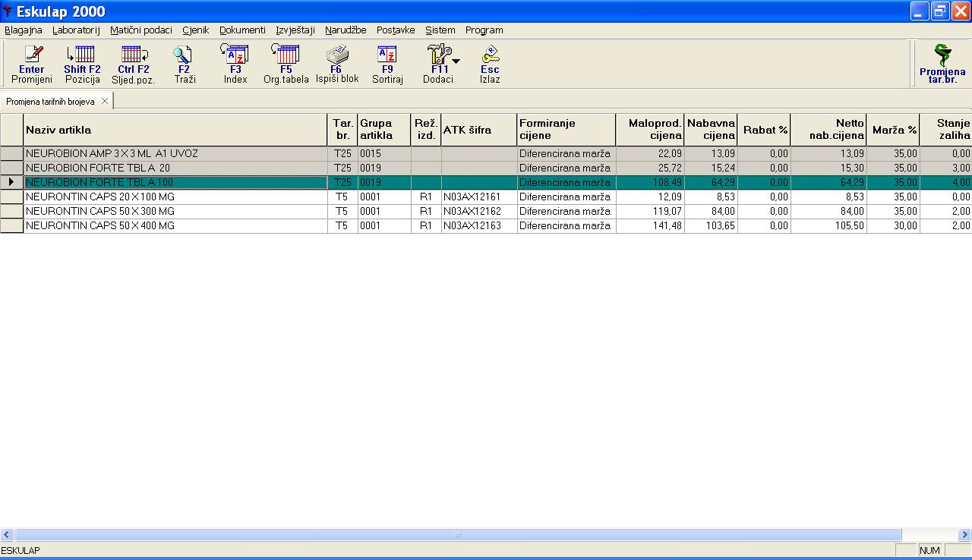Image resolution: width=972 pixels, height=560 pixels.
Task: Click retail price 141,48 cell
Action: pyautogui.click(x=650, y=225)
